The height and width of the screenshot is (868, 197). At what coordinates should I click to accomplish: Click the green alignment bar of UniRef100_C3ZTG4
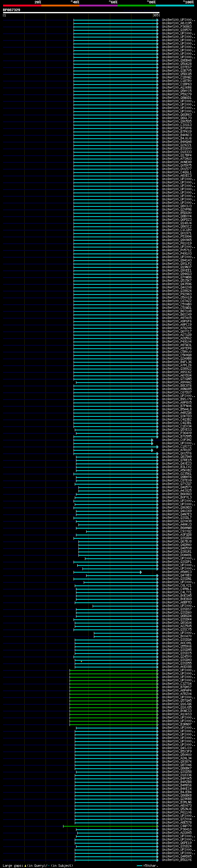tap(114, 684)
